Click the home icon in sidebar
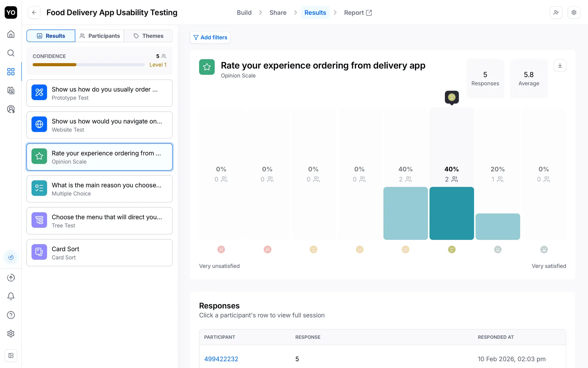 (x=11, y=34)
